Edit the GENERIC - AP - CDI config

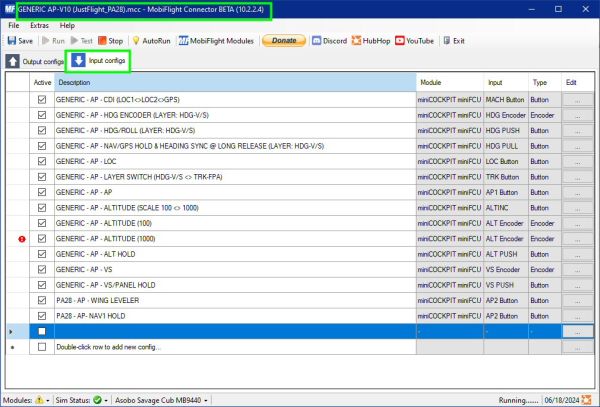tap(577, 100)
